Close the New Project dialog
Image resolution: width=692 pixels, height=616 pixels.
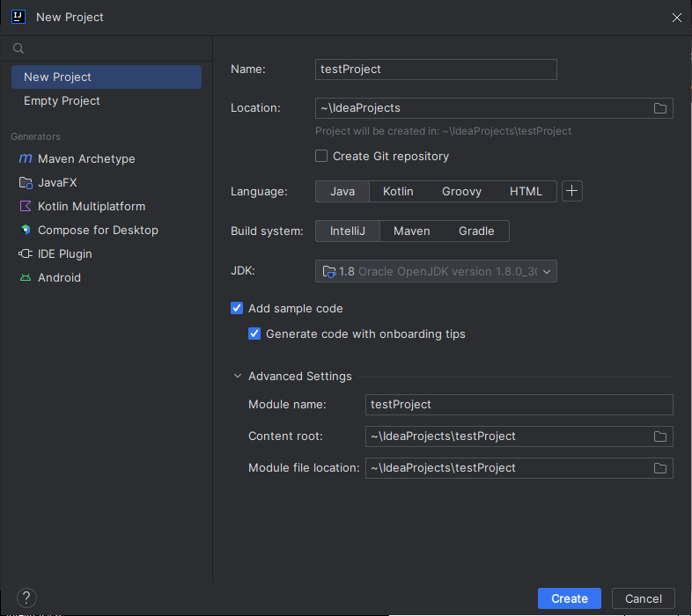coord(676,18)
